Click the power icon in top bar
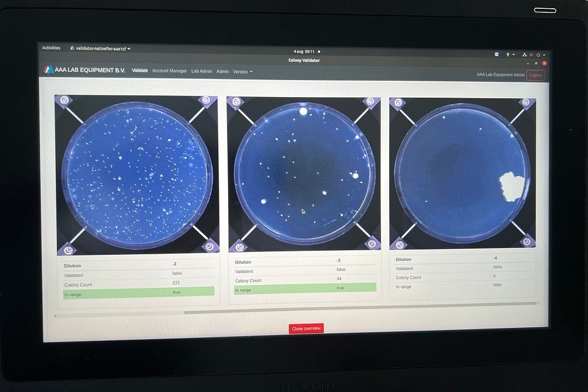588x392 pixels. coord(538,55)
